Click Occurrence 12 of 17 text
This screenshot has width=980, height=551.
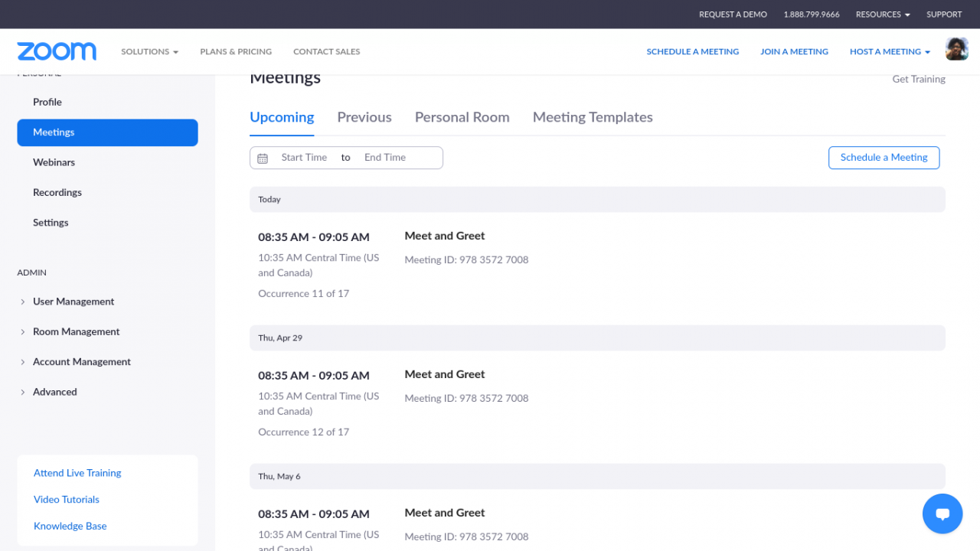pyautogui.click(x=303, y=432)
